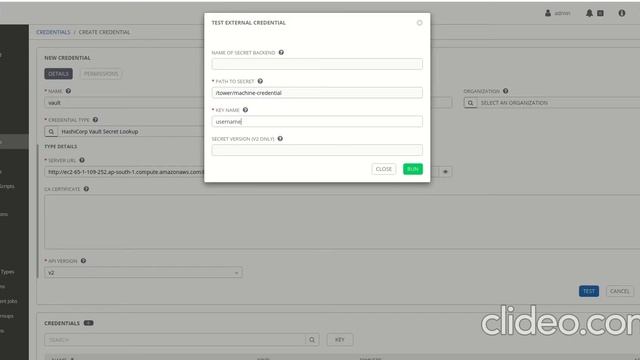
Task: Click the CANCEL button on the credential form
Action: [620, 291]
